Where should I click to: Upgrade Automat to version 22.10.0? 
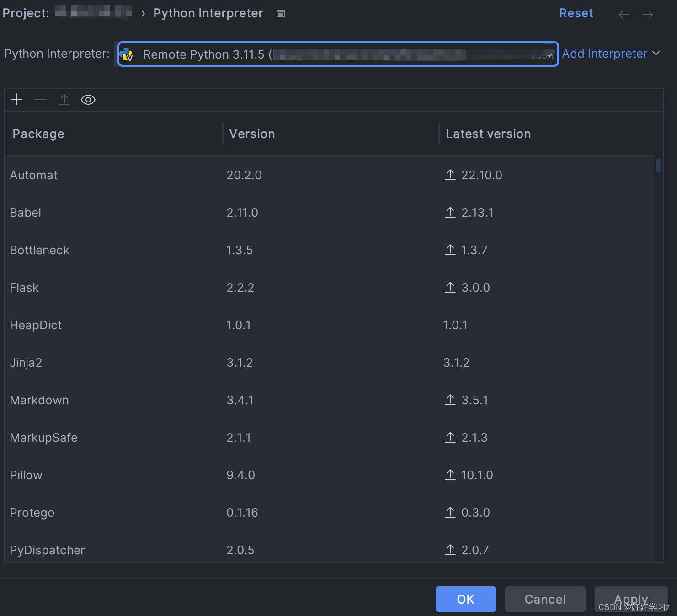tap(450, 175)
